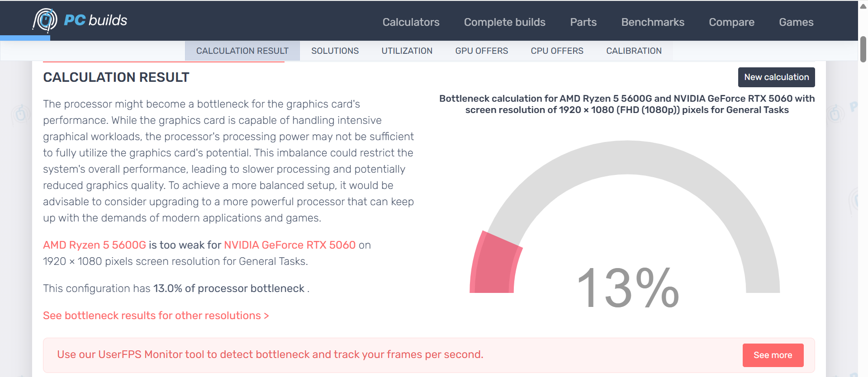
Task: Open the Benchmarks navigation item
Action: point(652,22)
